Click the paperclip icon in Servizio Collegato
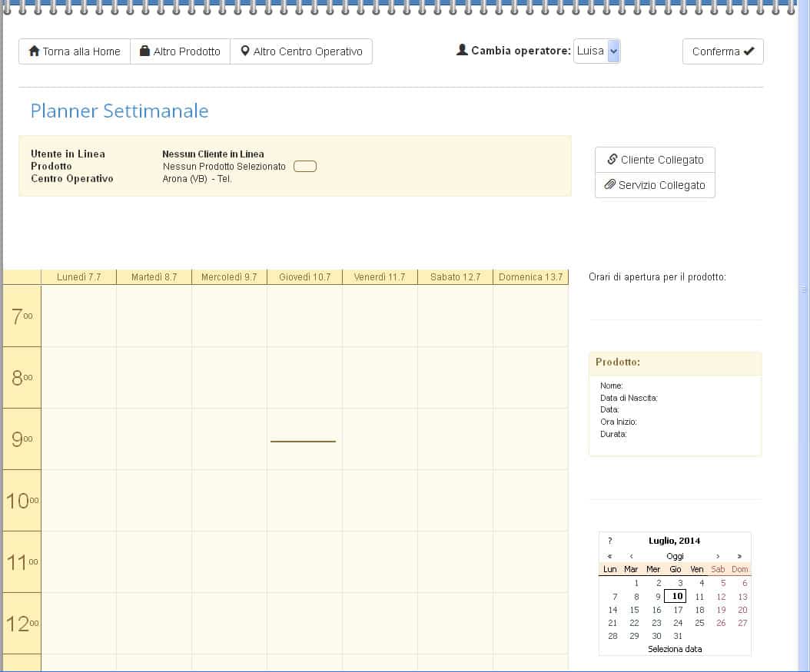810x672 pixels. tap(610, 185)
